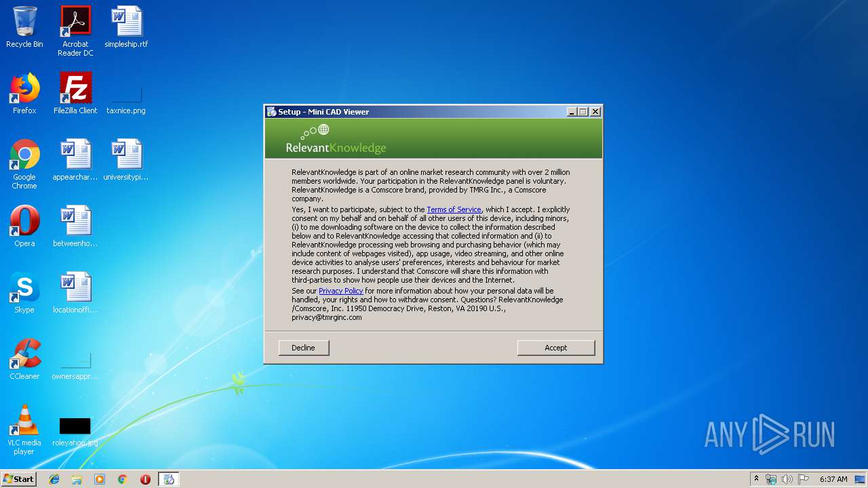Open media player taskbar icon

(x=100, y=479)
